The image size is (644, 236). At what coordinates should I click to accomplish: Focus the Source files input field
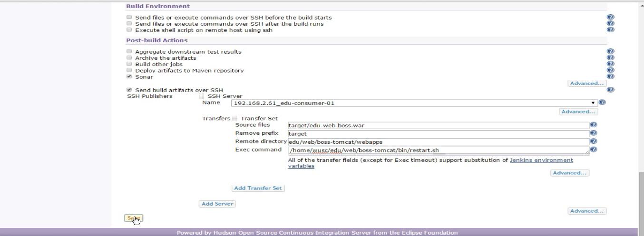(439, 125)
